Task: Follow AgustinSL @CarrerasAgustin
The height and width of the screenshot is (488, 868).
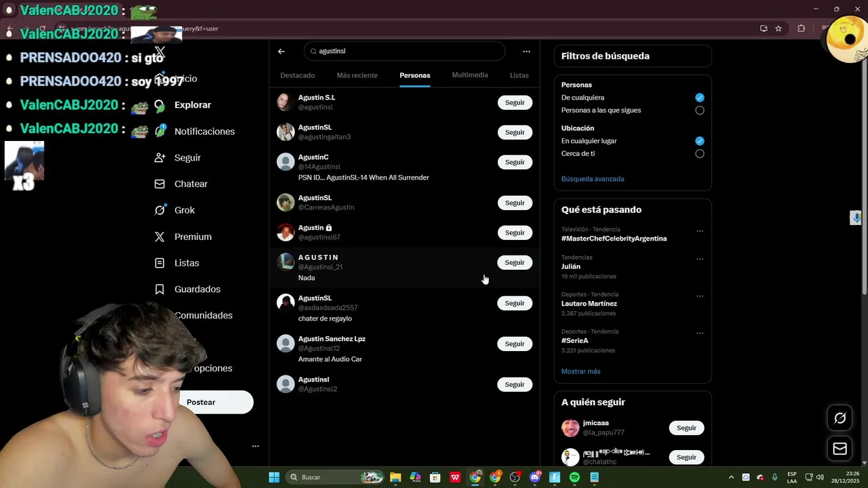Action: point(515,203)
